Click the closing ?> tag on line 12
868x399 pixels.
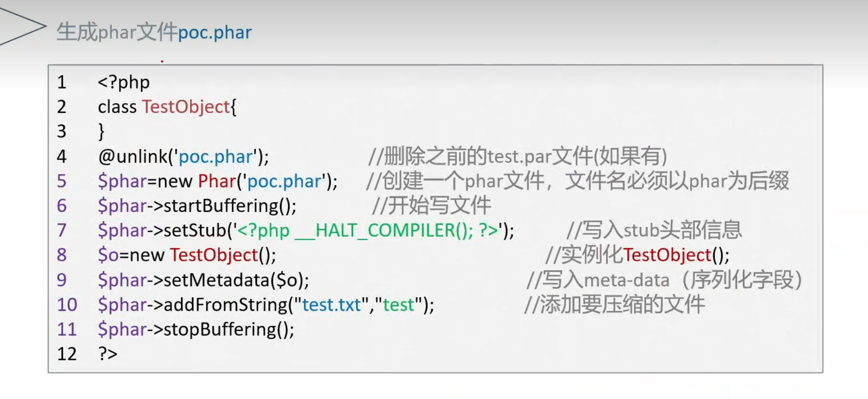[x=108, y=354]
